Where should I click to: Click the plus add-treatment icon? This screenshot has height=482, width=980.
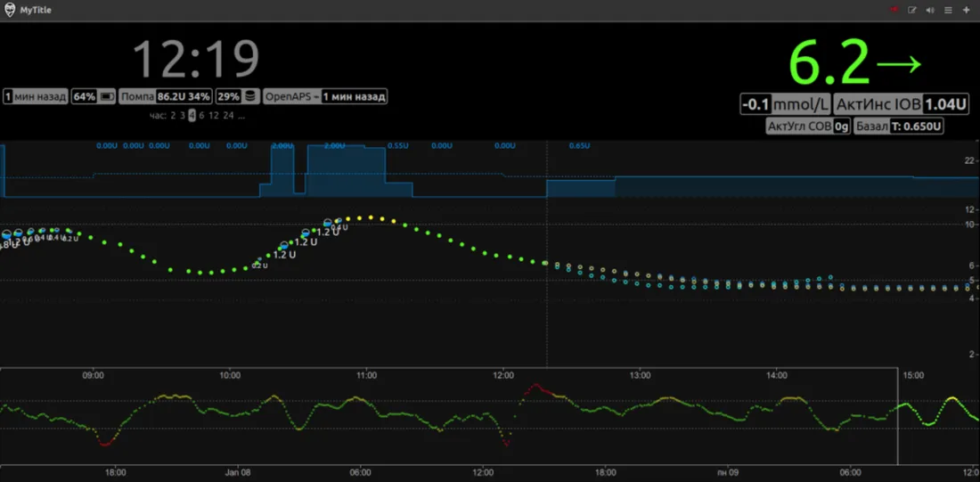pyautogui.click(x=967, y=10)
